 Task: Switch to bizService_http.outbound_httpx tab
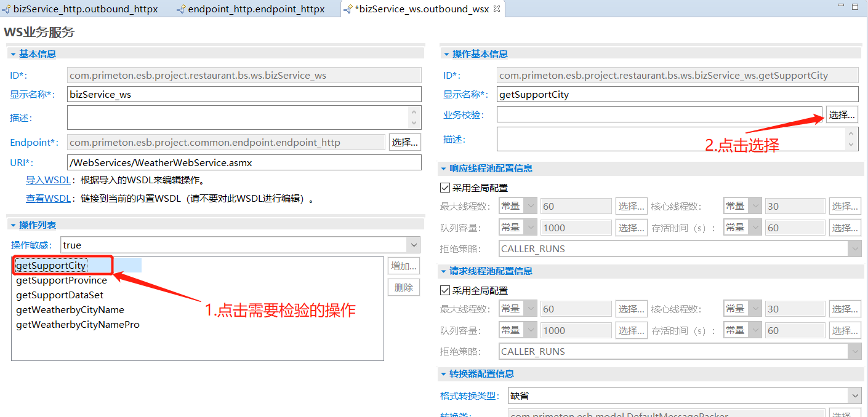(x=85, y=9)
